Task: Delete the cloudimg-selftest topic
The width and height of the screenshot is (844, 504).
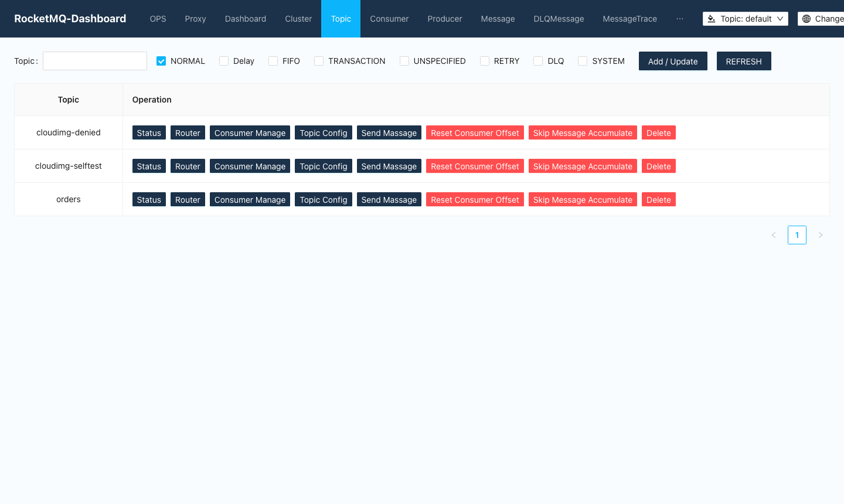Action: pyautogui.click(x=659, y=166)
